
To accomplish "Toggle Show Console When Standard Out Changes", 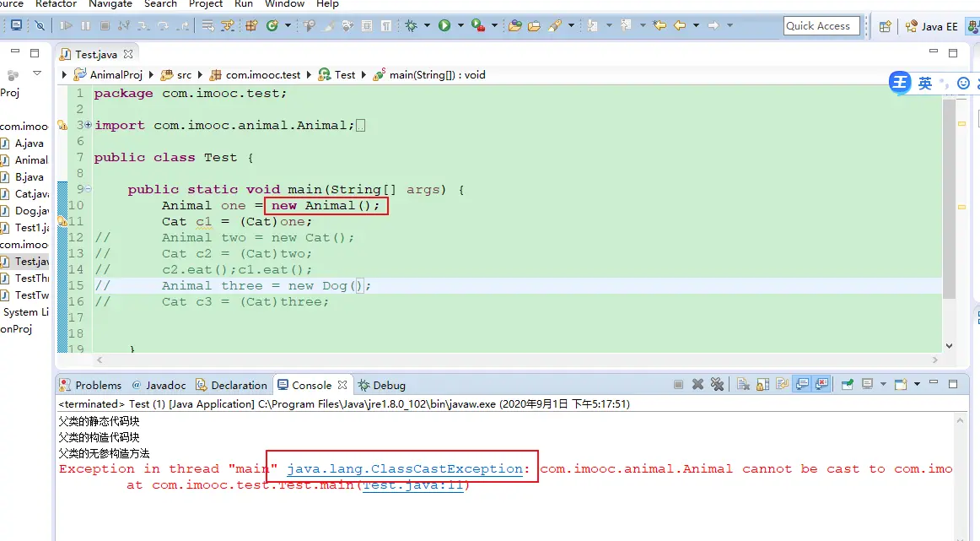I will [x=801, y=385].
